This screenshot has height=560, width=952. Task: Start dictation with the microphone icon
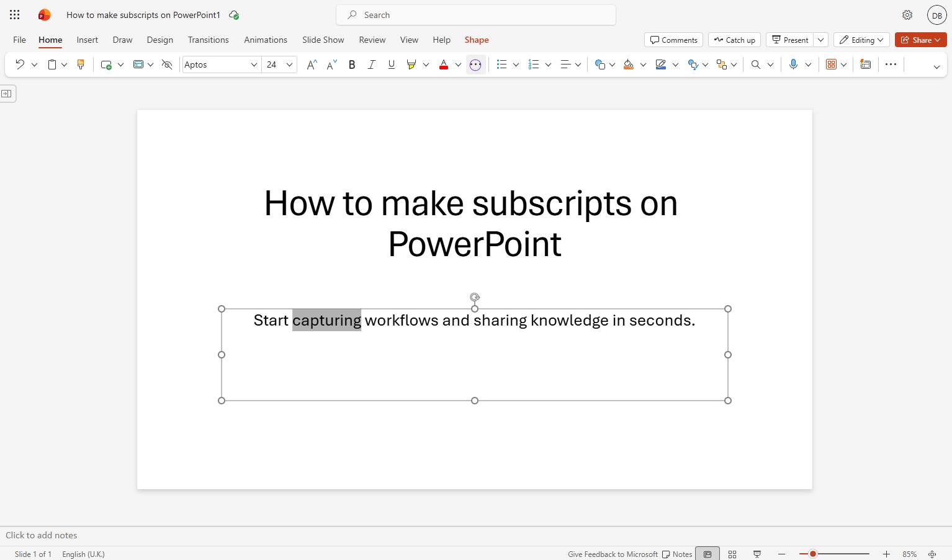tap(793, 64)
